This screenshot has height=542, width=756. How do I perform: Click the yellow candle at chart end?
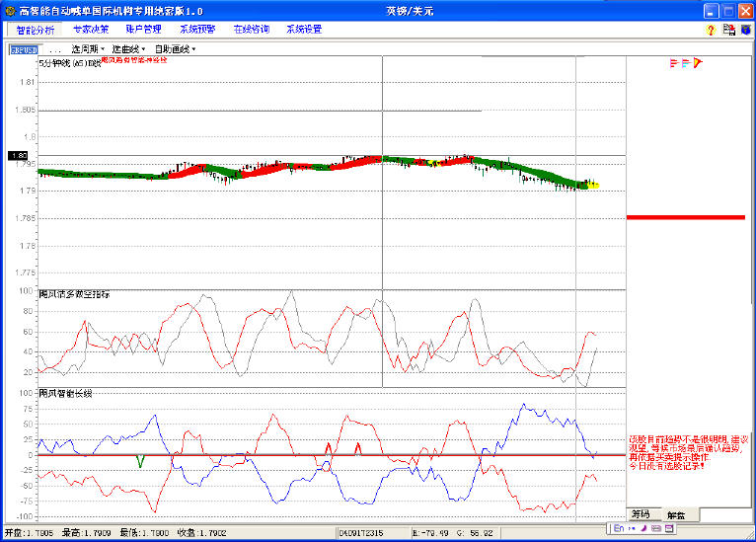pos(593,185)
